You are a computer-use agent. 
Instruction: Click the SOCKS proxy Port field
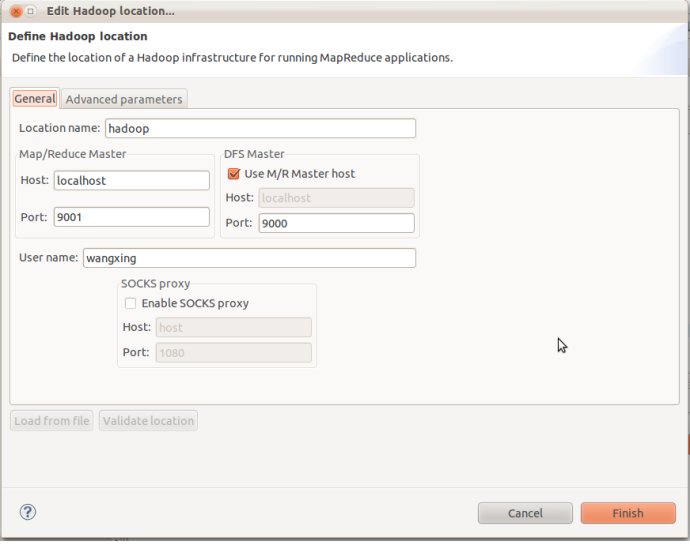[234, 353]
